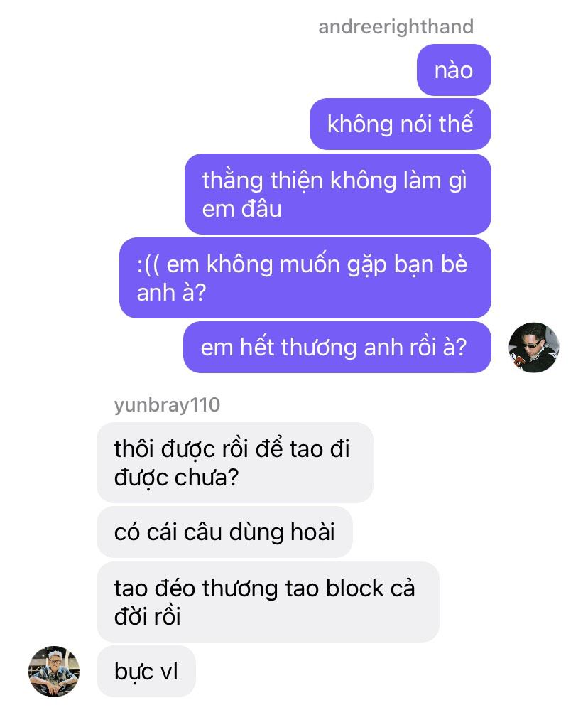Select the 'có cái câu dùng hoài' bubble

click(224, 532)
